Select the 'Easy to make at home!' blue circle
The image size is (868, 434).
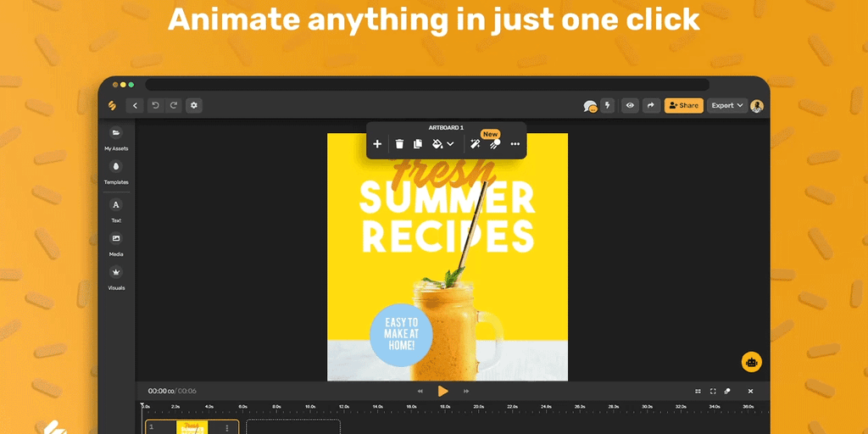click(x=401, y=334)
